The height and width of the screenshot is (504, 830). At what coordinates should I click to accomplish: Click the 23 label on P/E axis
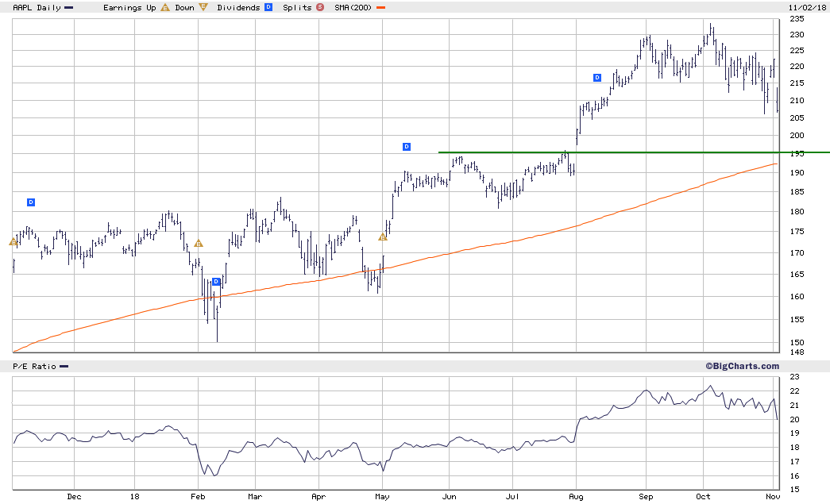pos(794,377)
